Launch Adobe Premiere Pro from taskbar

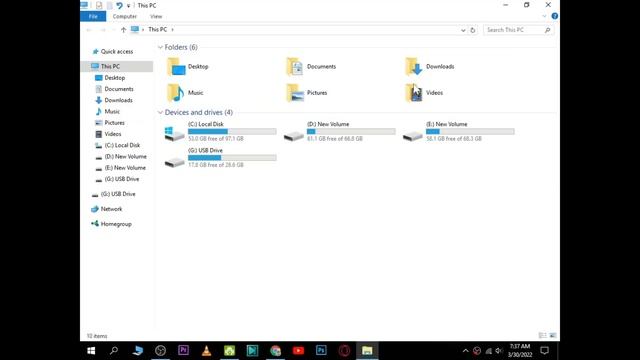click(183, 351)
